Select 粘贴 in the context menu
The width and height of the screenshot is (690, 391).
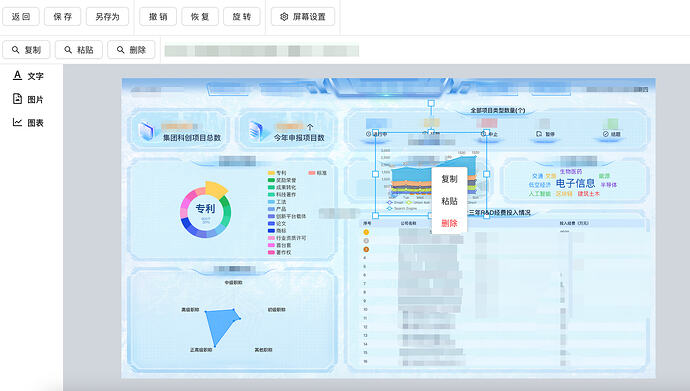[x=449, y=201]
